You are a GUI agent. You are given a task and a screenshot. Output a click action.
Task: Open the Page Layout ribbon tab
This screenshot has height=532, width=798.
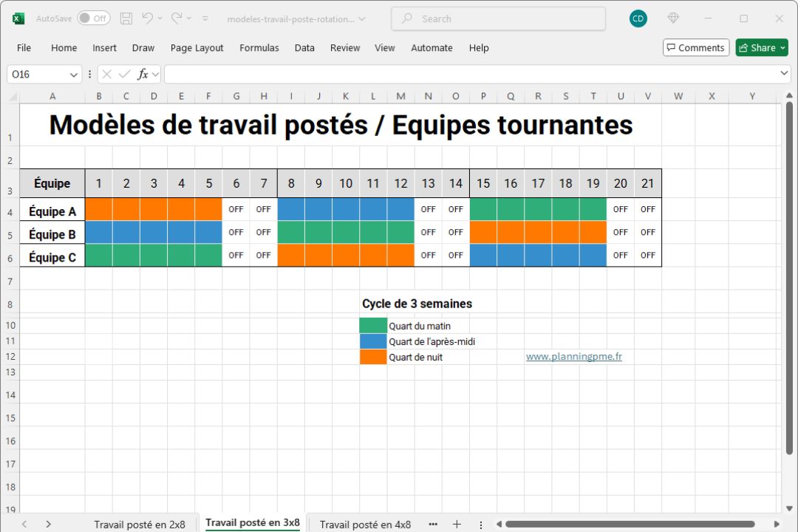coord(197,48)
